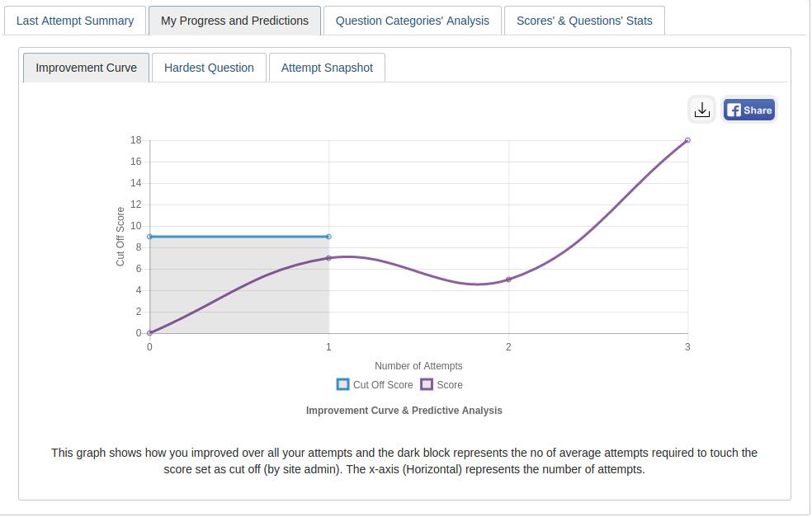Open the Attempt Snapshot sub-tab

[327, 68]
